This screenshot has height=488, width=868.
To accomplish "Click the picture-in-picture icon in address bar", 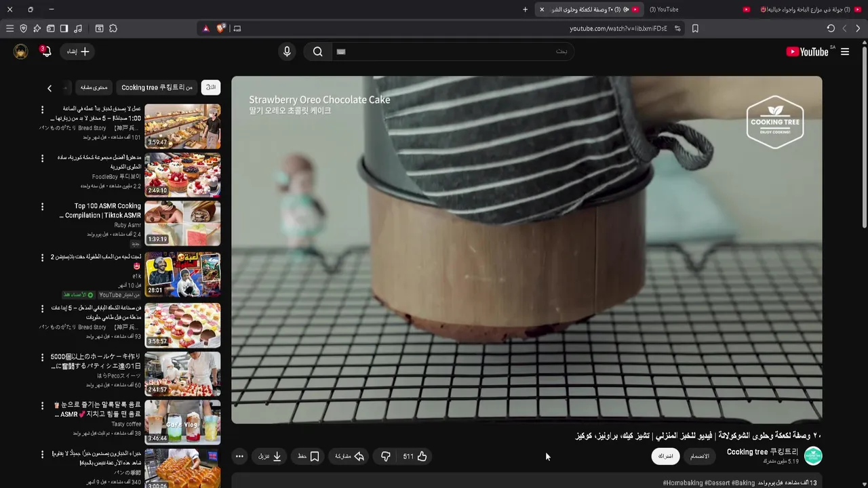I will (x=237, y=28).
